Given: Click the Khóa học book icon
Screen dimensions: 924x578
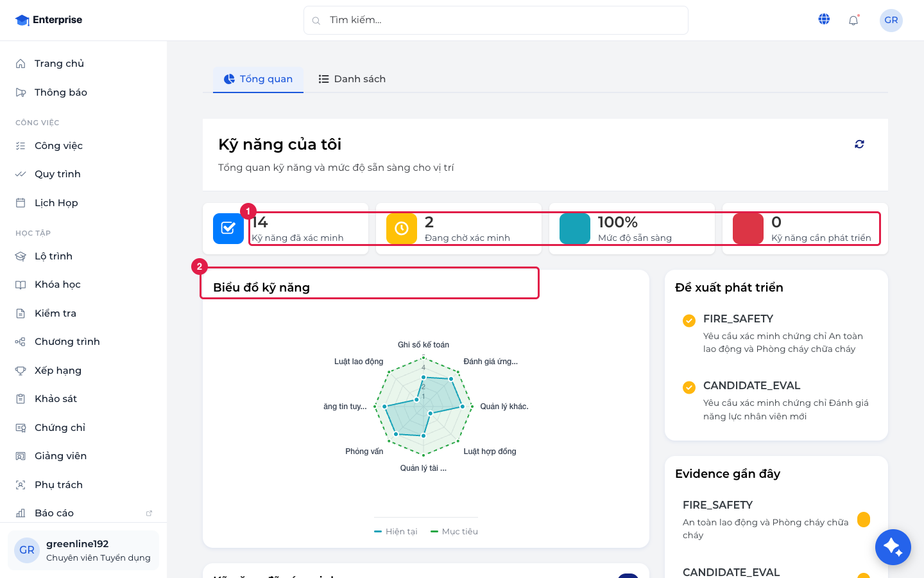Looking at the screenshot, I should click(21, 285).
